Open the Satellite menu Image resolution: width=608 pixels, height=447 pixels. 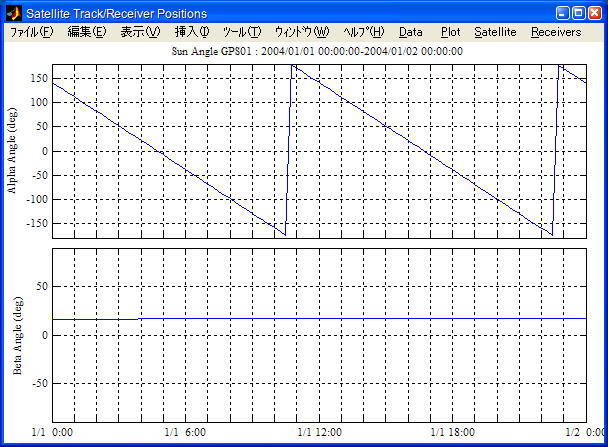(x=495, y=32)
